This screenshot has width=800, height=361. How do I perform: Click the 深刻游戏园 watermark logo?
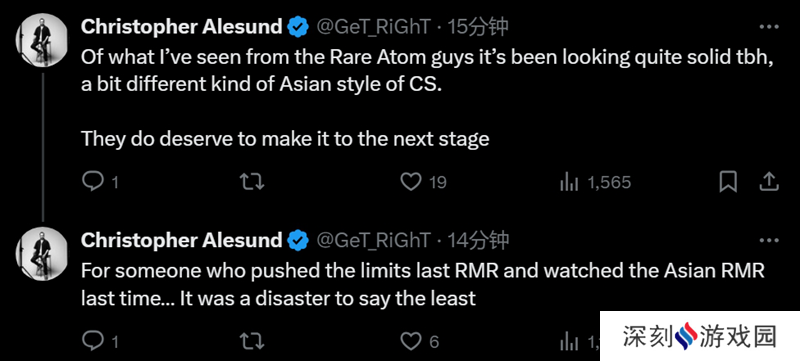(699, 337)
